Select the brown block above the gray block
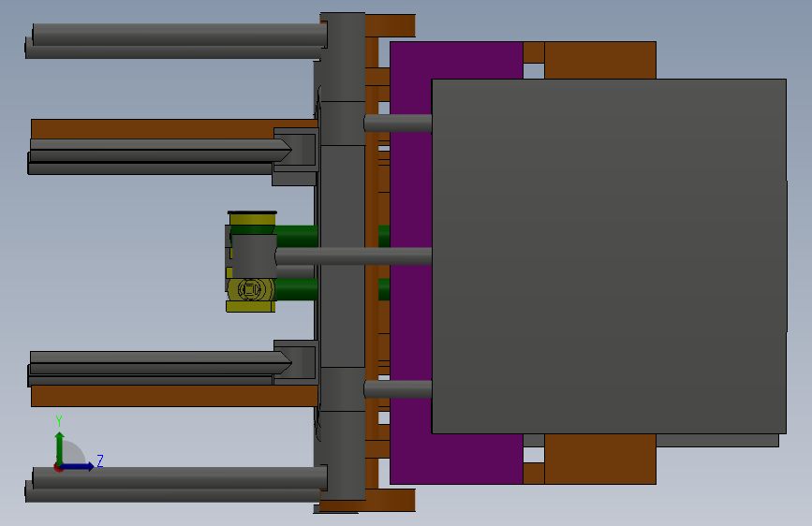812x526 pixels. [600, 60]
